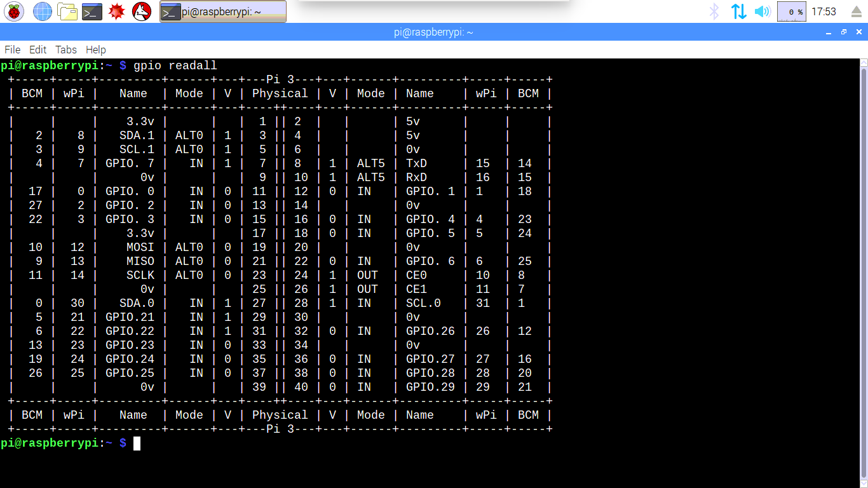Click the 'SDA.1' name cell
The width and height of the screenshot is (868, 488).
pos(137,135)
